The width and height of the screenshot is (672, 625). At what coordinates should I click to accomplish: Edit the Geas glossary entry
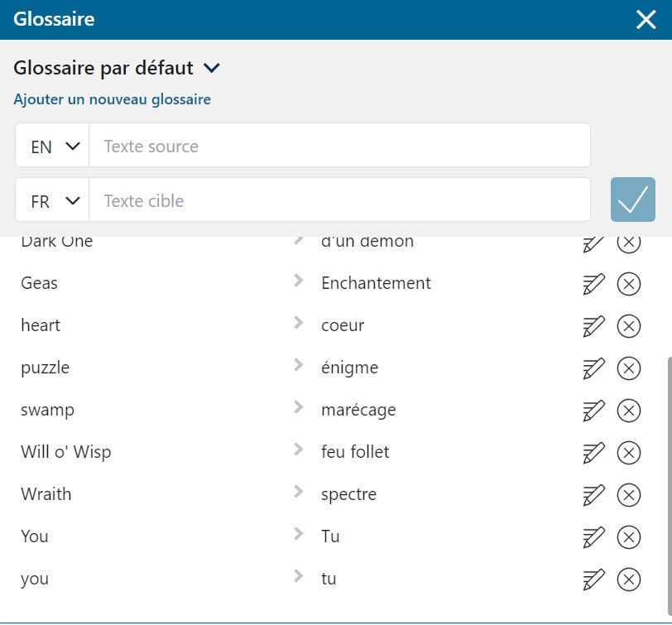pyautogui.click(x=593, y=284)
